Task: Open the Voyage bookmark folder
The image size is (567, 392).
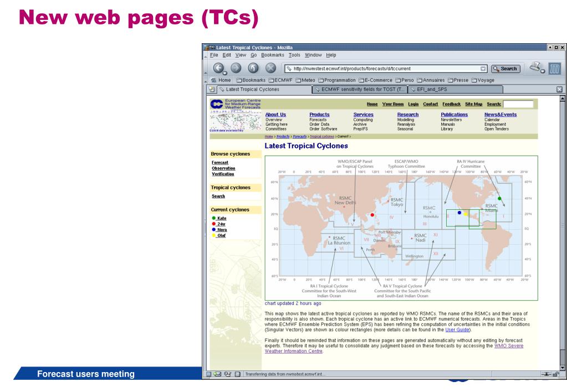Action: tap(483, 80)
